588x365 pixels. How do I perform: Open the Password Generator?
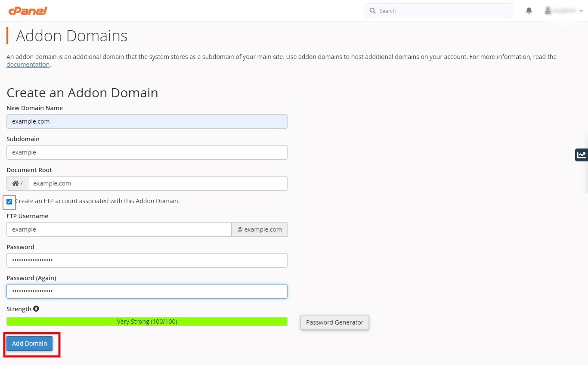334,322
